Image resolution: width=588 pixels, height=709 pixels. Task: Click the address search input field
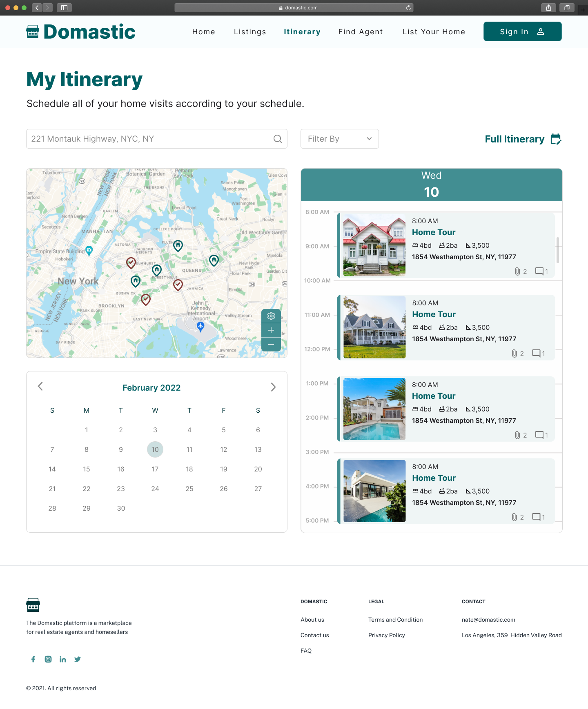coord(157,139)
